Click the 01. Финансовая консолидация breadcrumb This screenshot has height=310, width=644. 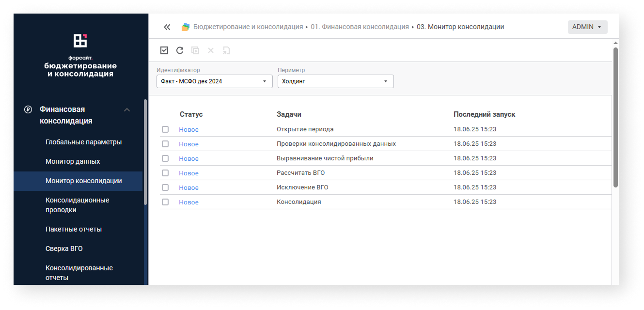(360, 27)
